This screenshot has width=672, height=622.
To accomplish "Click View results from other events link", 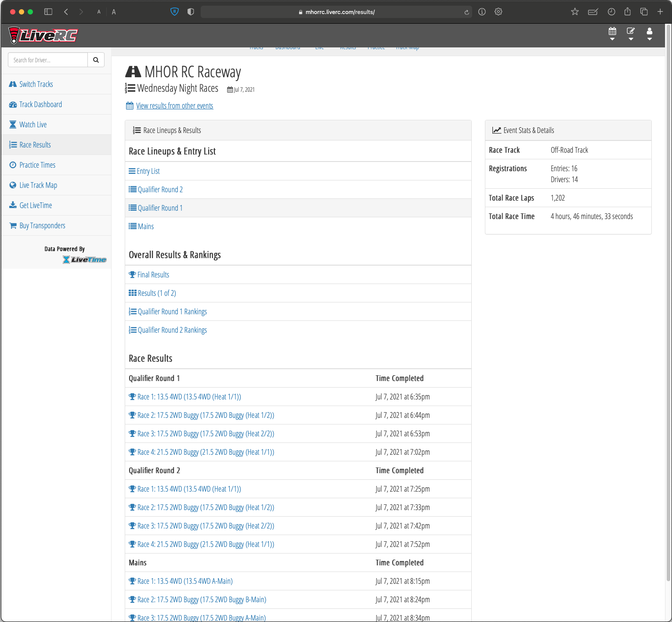I will (x=174, y=106).
